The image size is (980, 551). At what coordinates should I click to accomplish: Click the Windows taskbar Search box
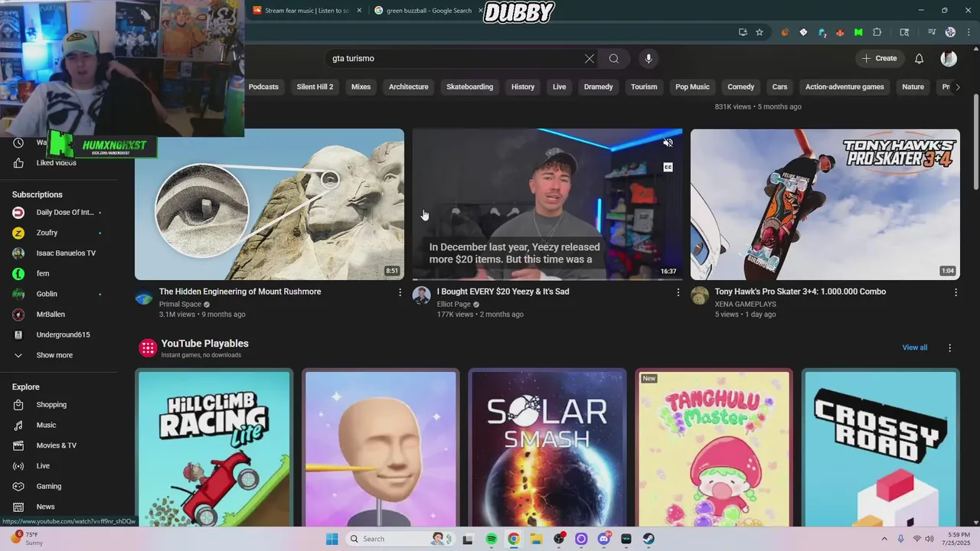click(400, 539)
